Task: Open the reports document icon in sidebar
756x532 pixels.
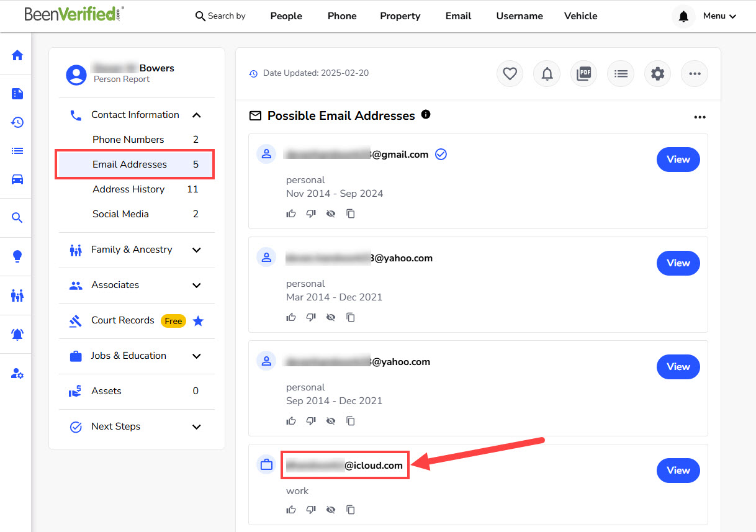Action: (x=17, y=94)
